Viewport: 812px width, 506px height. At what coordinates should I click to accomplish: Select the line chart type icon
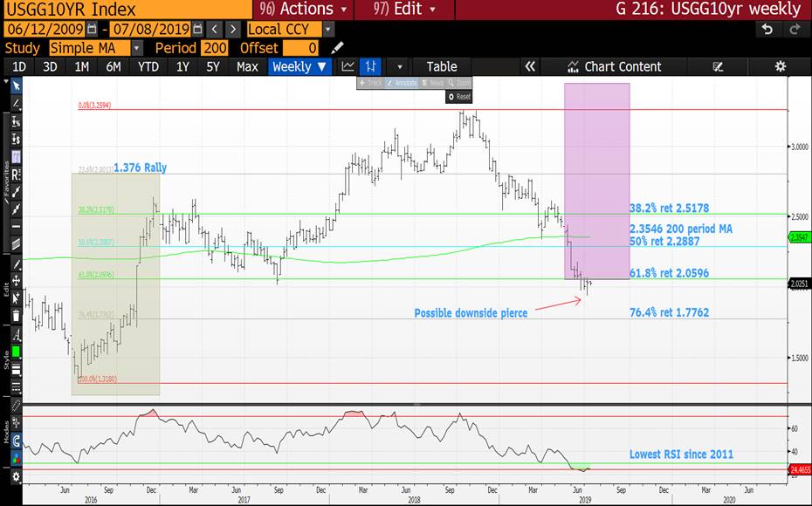click(x=348, y=66)
